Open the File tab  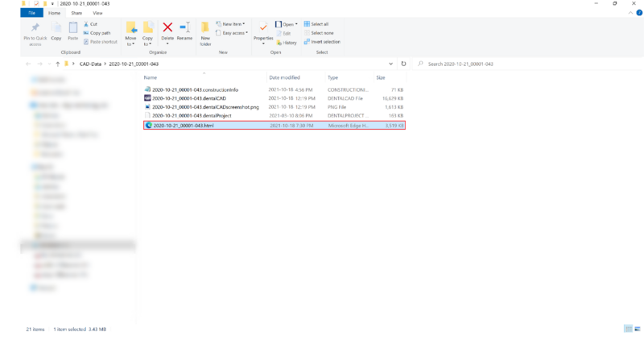(x=31, y=13)
